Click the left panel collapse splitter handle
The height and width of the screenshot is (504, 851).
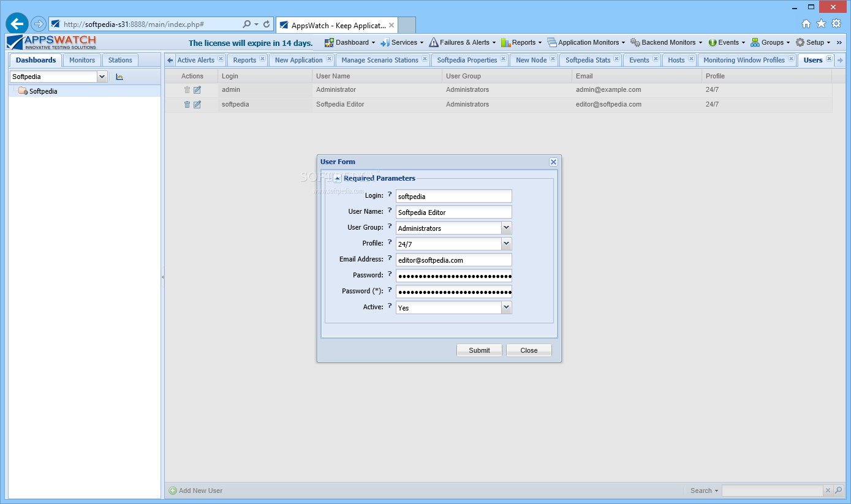[162, 277]
